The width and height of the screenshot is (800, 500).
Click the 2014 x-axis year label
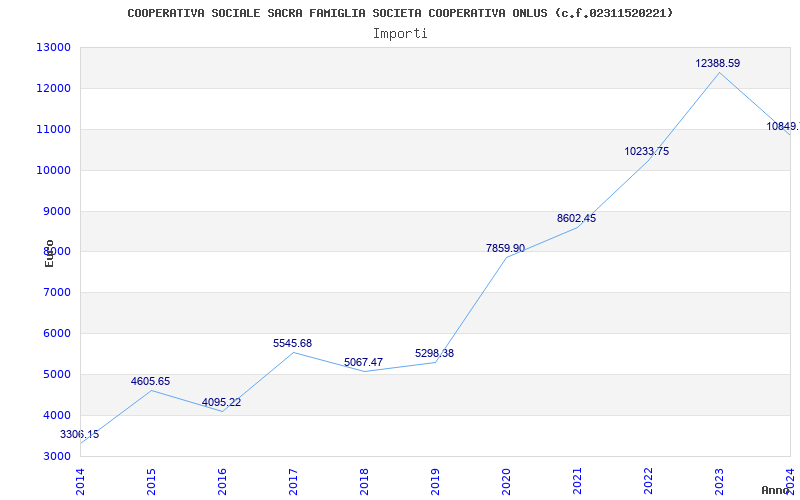coord(80,482)
